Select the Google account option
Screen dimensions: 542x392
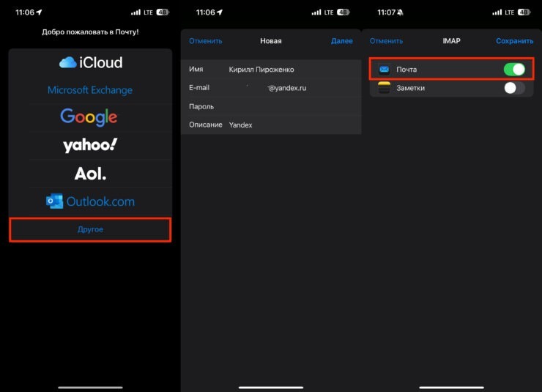click(x=89, y=117)
